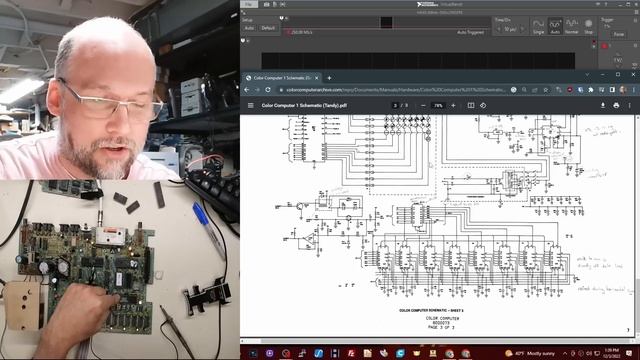
Task: Rotate the PDF with the rotate icon
Action: tap(483, 105)
